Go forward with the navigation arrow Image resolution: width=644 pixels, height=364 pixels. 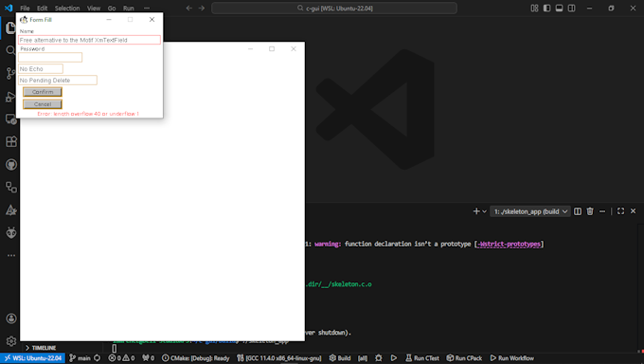pos(201,9)
